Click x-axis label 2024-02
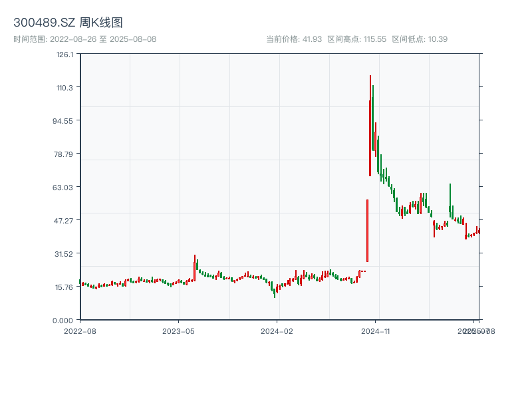 [x=277, y=331]
